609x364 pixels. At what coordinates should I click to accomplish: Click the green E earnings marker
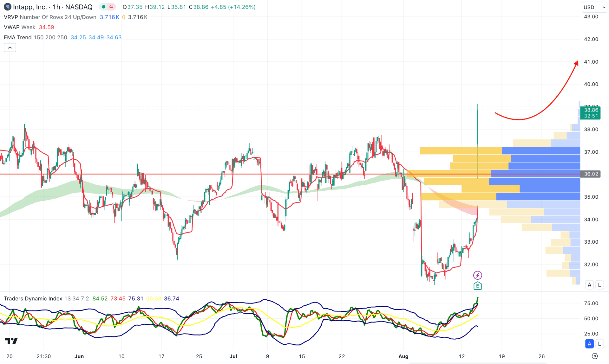[477, 286]
